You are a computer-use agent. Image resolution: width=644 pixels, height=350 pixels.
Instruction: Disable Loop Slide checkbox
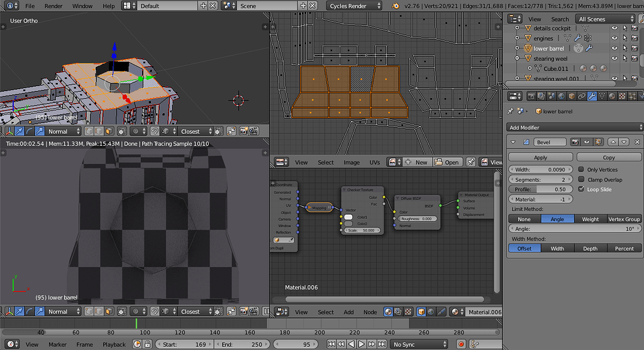tap(581, 189)
